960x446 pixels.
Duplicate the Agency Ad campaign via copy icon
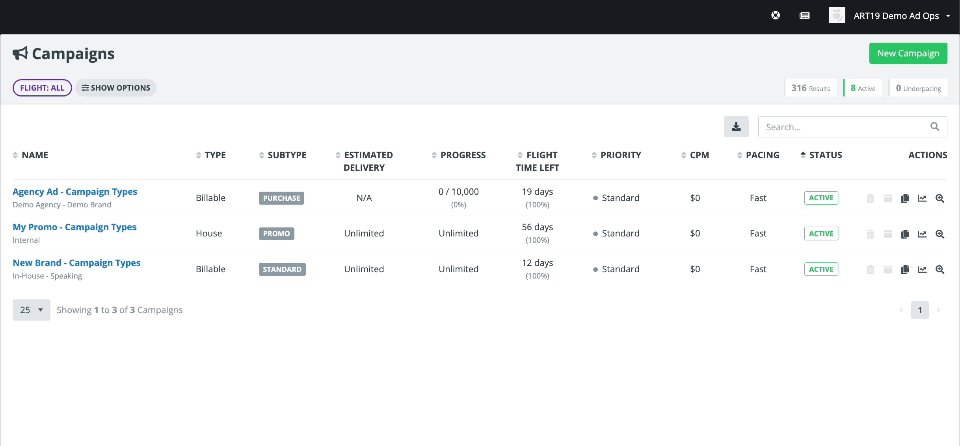coord(905,198)
